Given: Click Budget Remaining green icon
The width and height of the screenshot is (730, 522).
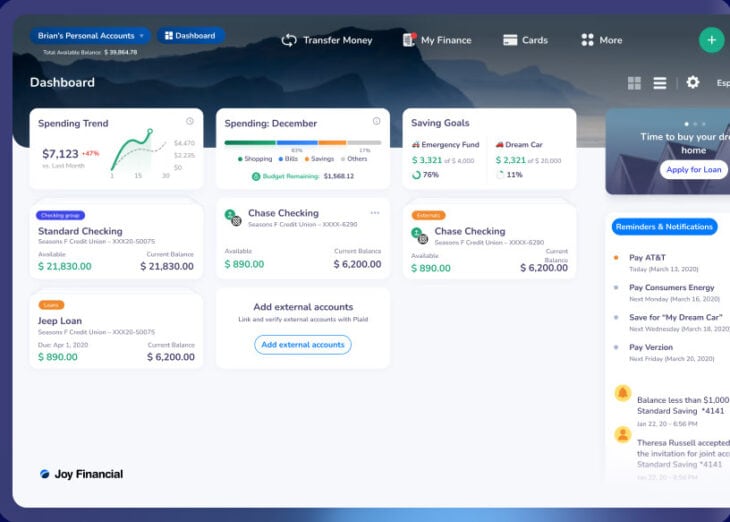Looking at the screenshot, I should pyautogui.click(x=256, y=176).
